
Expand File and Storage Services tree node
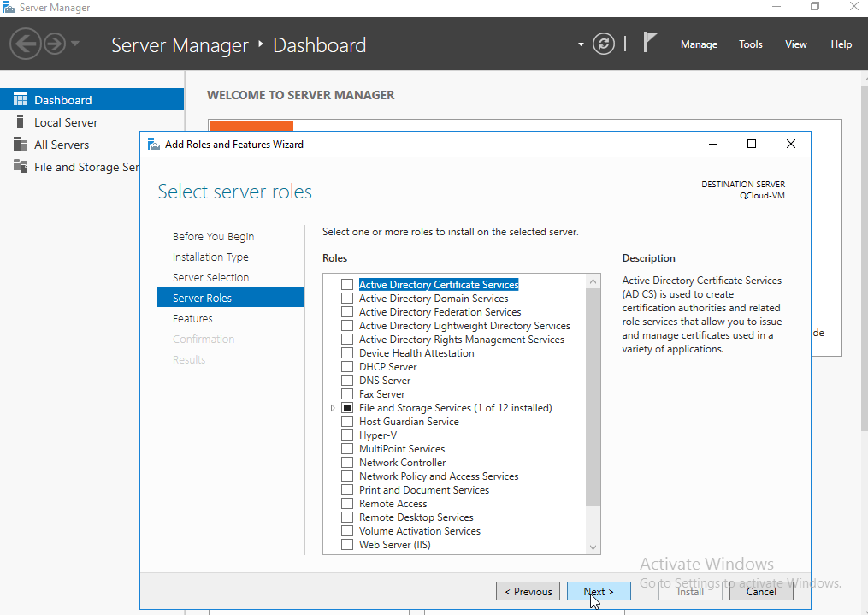pos(332,408)
